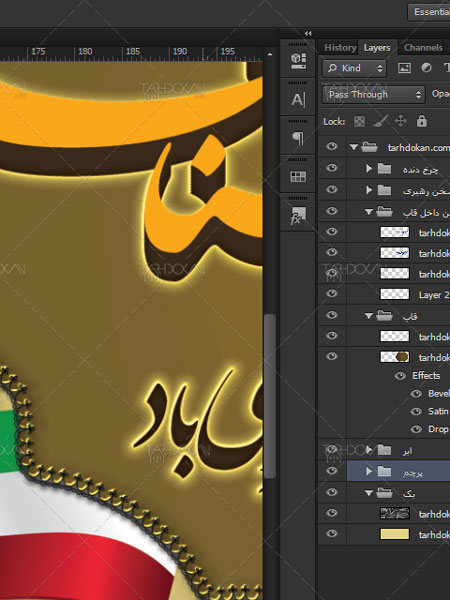
Task: Click the پرچم group folder icon
Action: [384, 471]
